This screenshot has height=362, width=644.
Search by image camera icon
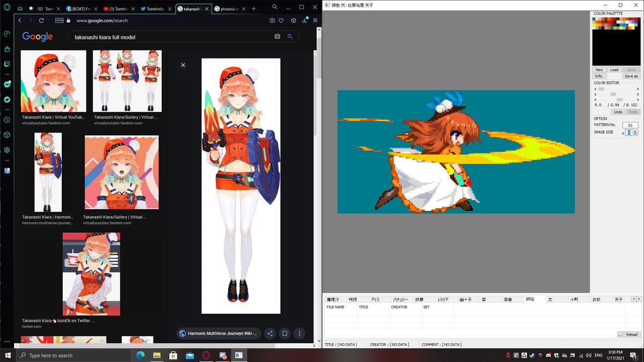[277, 36]
